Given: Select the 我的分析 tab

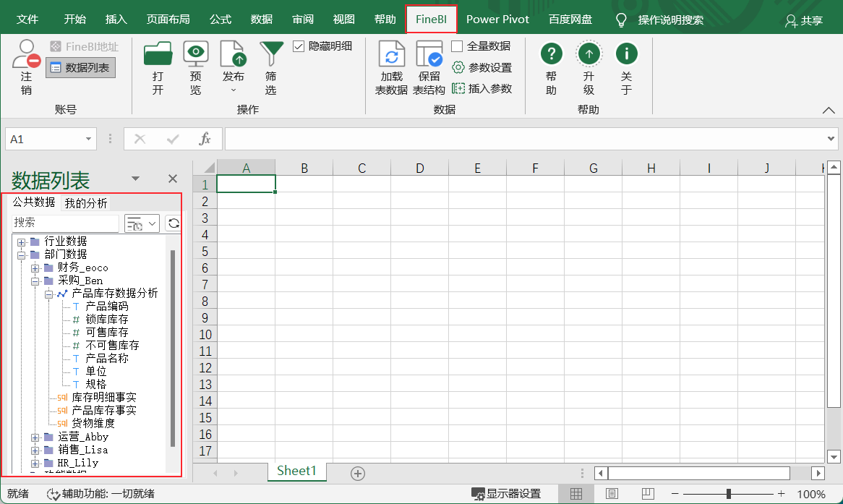Looking at the screenshot, I should pyautogui.click(x=86, y=203).
